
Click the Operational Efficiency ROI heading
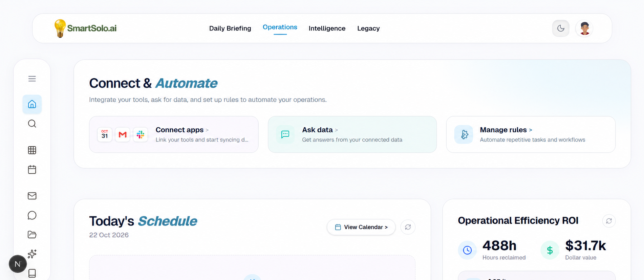(x=518, y=220)
